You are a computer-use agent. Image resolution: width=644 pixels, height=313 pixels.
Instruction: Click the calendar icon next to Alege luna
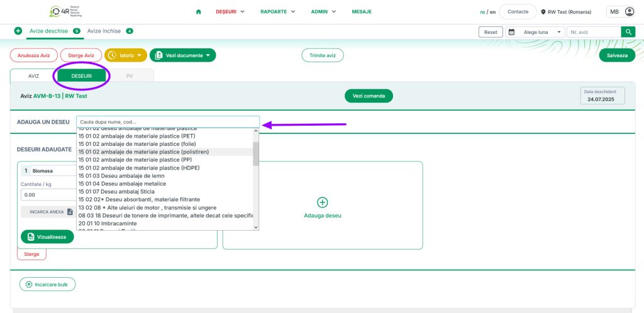tap(511, 31)
